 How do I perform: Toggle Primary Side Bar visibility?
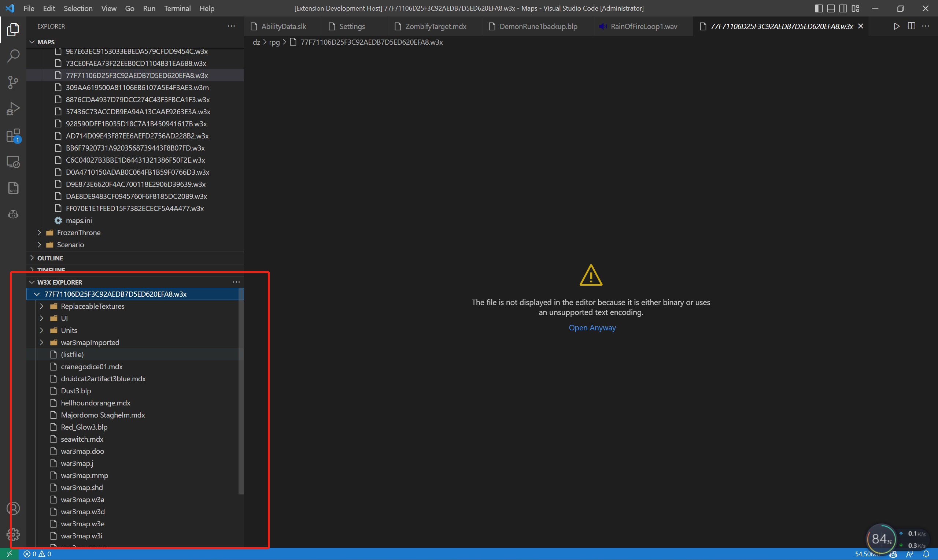(x=818, y=8)
